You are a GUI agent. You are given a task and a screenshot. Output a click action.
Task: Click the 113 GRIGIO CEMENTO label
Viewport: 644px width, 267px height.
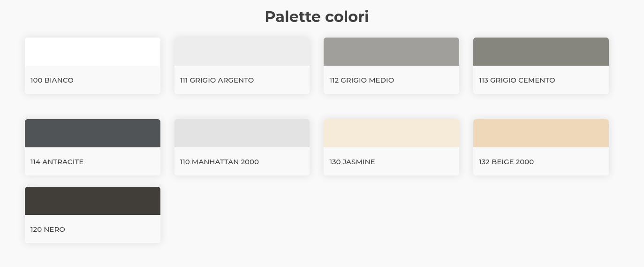click(x=517, y=80)
